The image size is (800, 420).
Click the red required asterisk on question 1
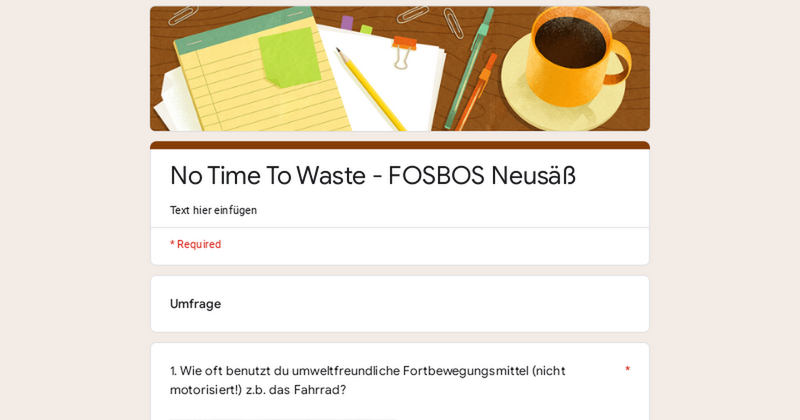628,369
